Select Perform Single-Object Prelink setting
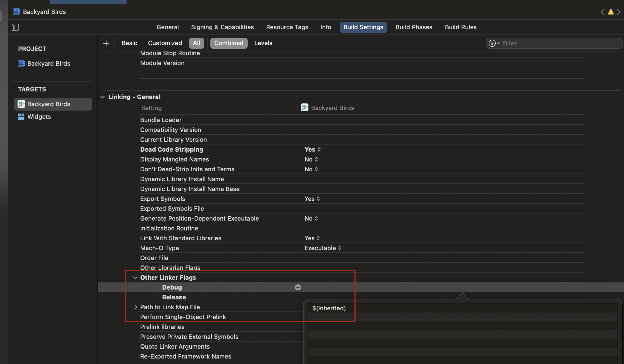This screenshot has width=624, height=364. [183, 317]
